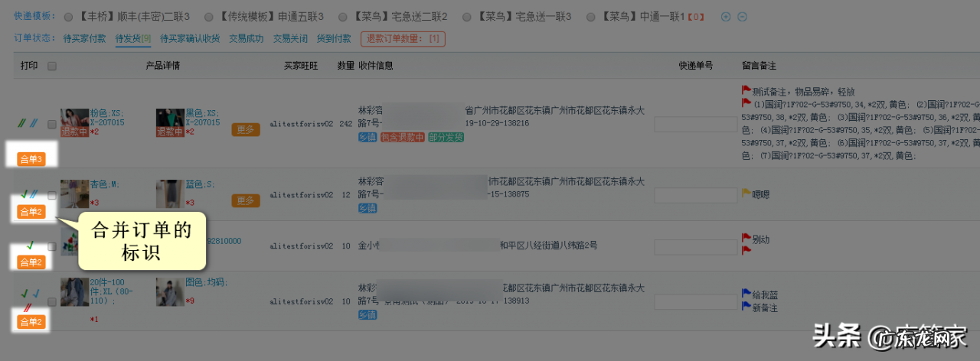This screenshot has width=980, height=361.
Task: Check the 杏色;M order row checkbox
Action: pos(52,195)
